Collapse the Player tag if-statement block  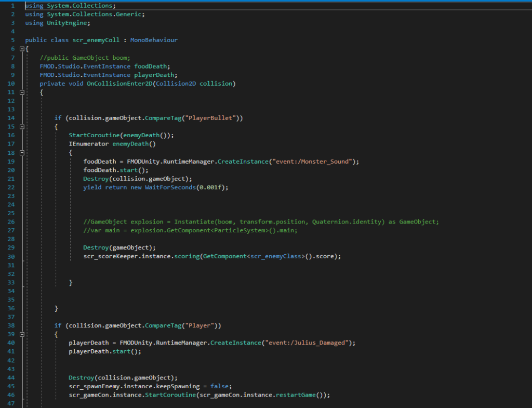point(21,334)
